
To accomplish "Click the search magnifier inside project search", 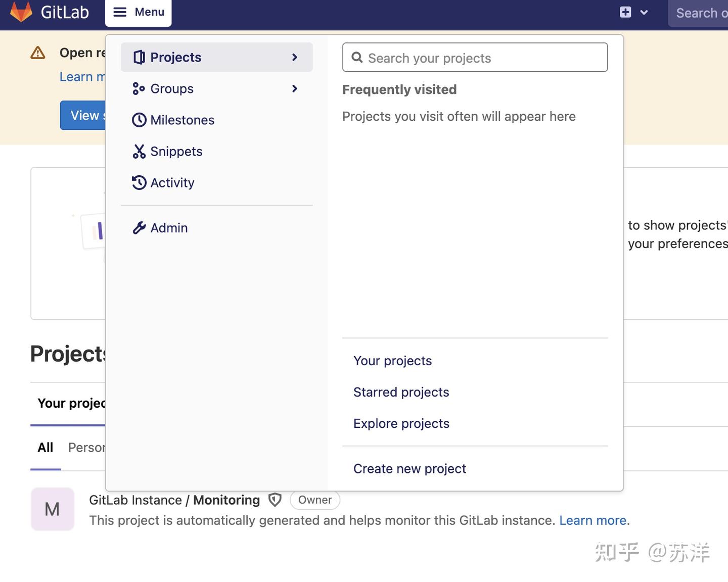I will 357,58.
